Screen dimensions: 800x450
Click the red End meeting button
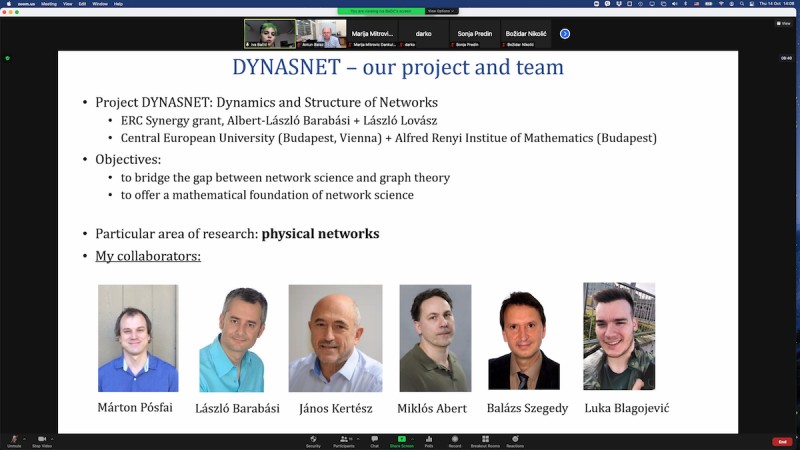coord(781,441)
